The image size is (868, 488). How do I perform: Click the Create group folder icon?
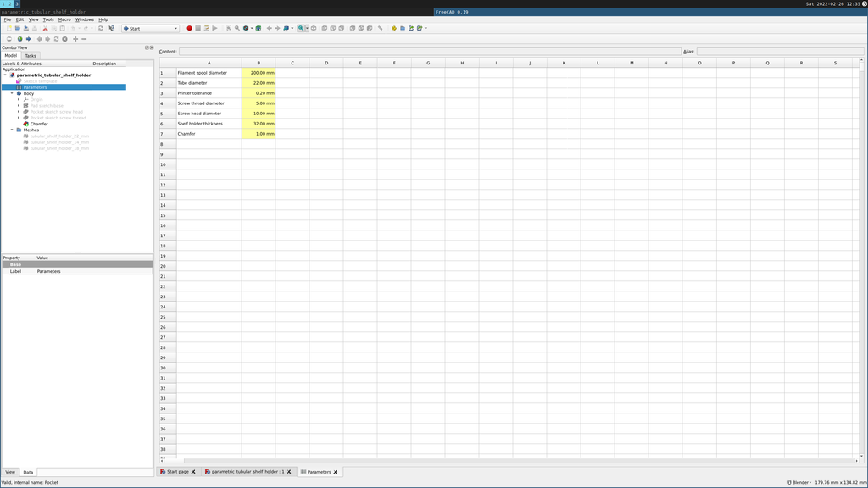[x=403, y=28]
